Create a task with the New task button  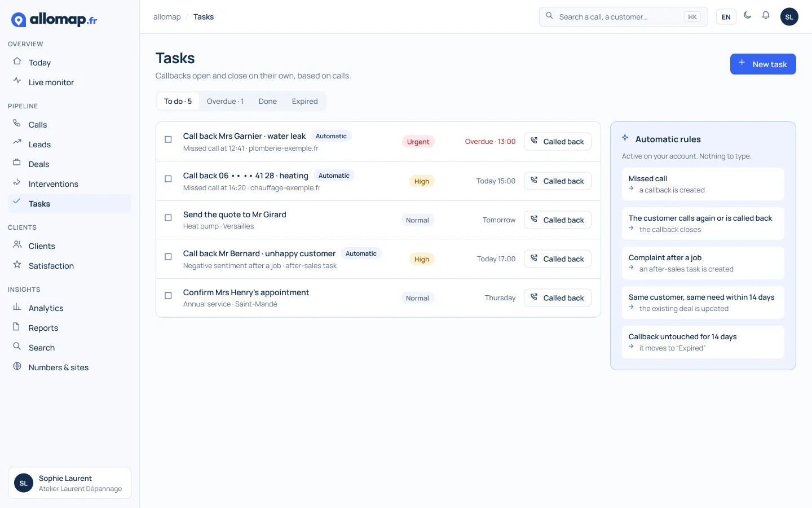pos(763,64)
